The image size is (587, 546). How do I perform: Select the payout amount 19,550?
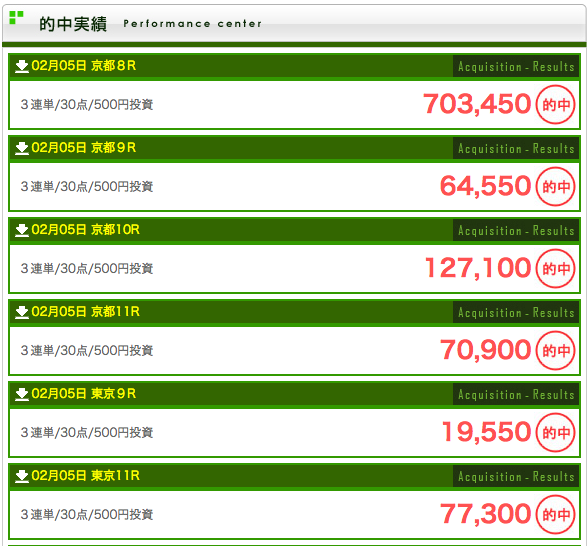pyautogui.click(x=487, y=433)
